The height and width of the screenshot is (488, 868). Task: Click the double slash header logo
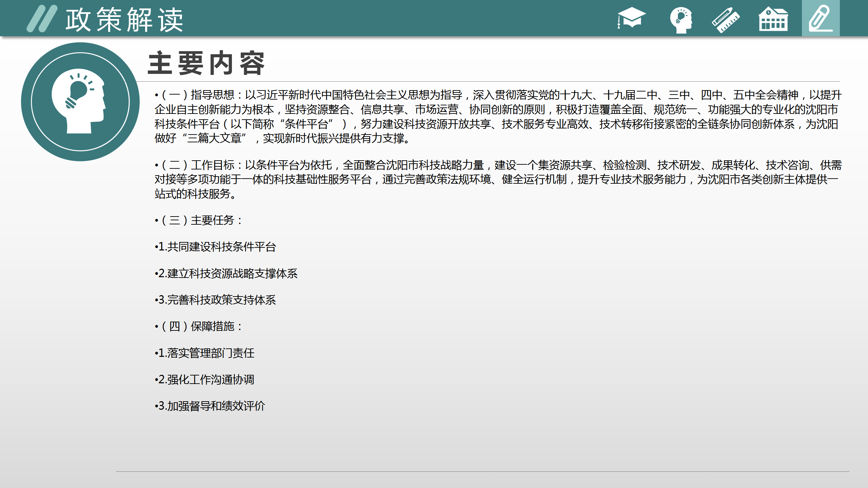point(42,19)
